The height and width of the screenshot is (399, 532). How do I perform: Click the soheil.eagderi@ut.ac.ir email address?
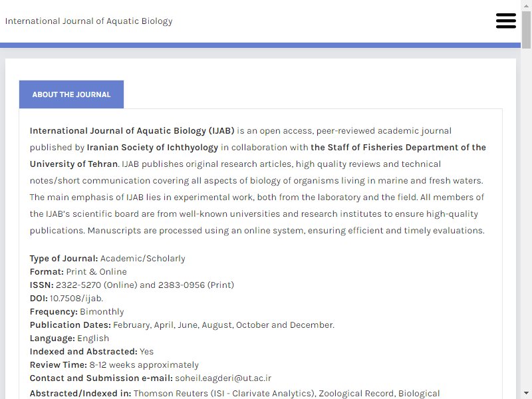point(223,378)
